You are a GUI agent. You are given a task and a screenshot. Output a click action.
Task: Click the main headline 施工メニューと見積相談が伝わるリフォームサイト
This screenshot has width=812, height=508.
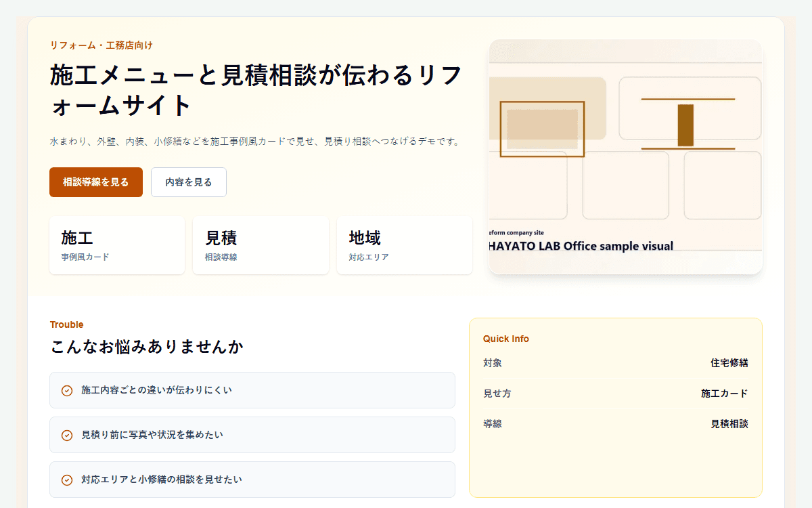pos(256,90)
